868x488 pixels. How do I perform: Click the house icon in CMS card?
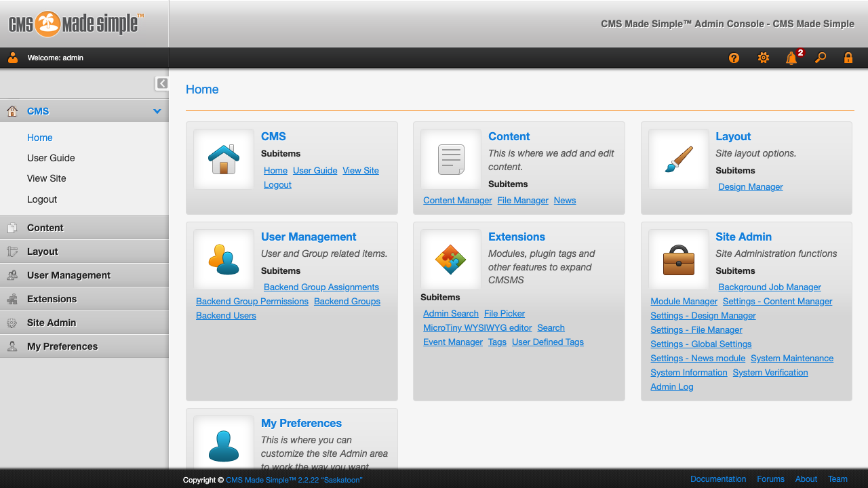point(224,159)
